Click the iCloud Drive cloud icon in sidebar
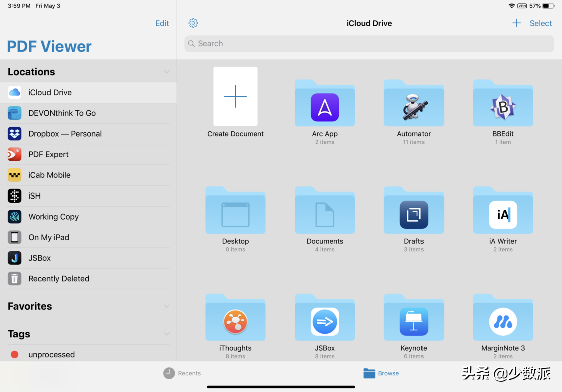This screenshot has height=392, width=562. click(x=15, y=92)
